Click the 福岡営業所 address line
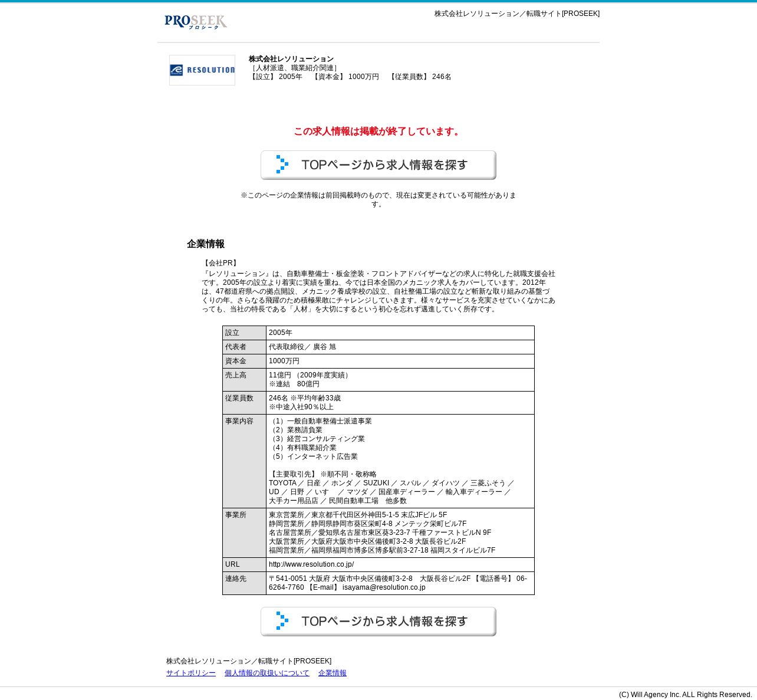This screenshot has height=700, width=757. pos(382,550)
